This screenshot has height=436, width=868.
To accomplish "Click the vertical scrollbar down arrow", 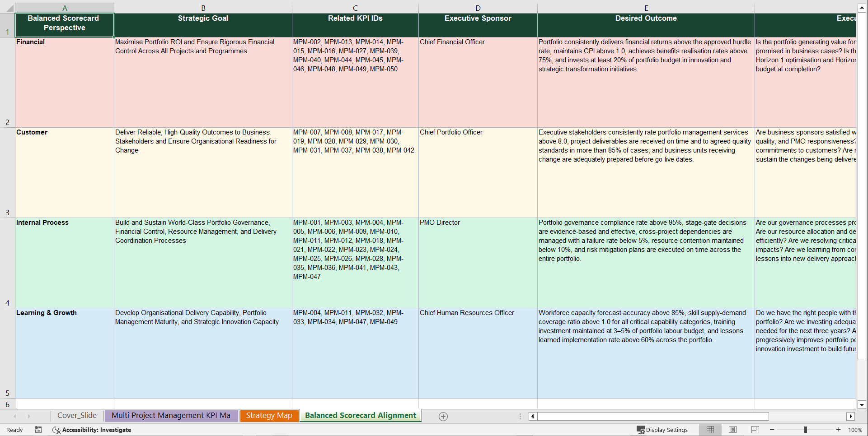I will [862, 405].
